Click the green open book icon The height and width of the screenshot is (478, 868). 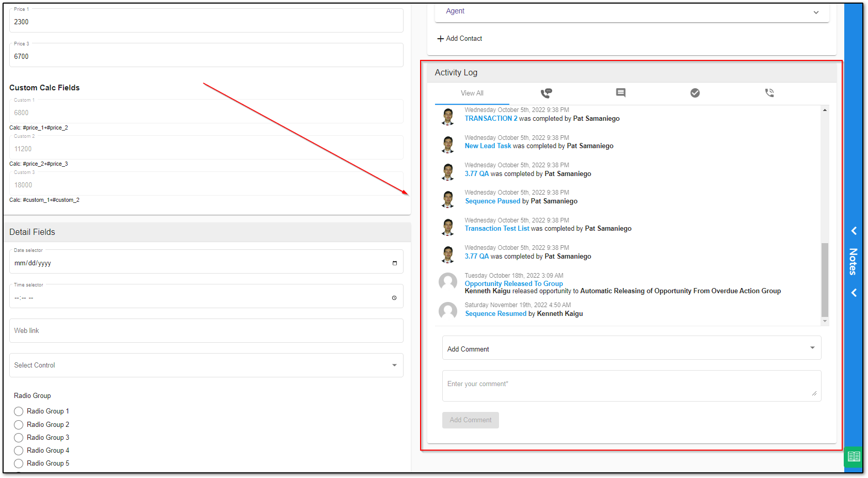coord(854,457)
